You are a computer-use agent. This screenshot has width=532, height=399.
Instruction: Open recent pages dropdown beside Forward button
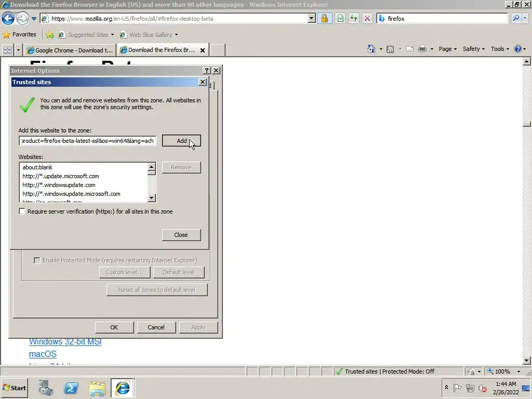(x=34, y=19)
